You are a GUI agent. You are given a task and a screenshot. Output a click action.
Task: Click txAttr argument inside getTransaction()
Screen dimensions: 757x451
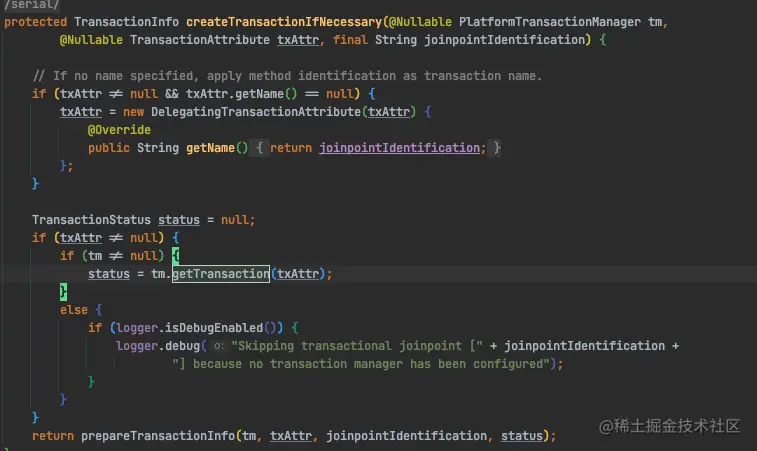[298, 274]
